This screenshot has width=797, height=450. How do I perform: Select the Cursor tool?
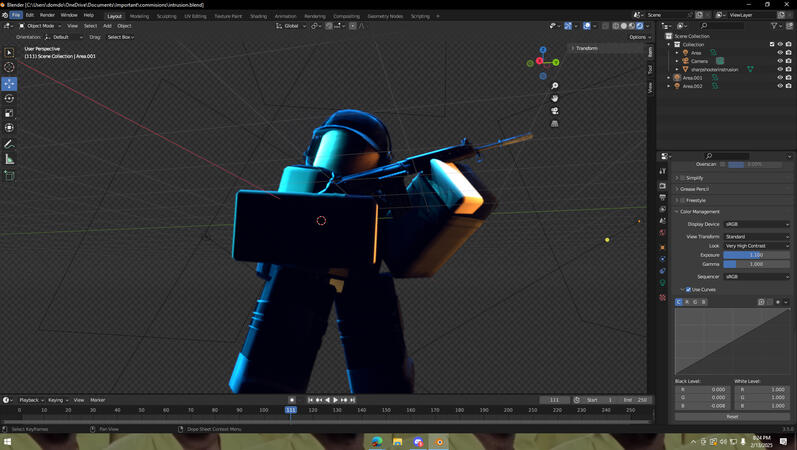(x=9, y=67)
